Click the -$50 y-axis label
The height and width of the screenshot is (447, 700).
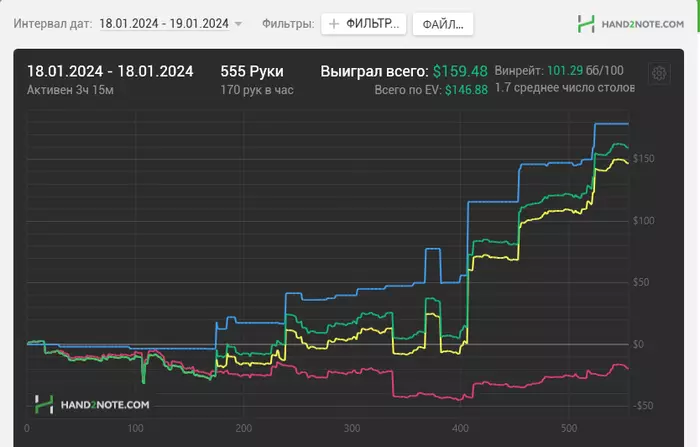click(x=642, y=406)
